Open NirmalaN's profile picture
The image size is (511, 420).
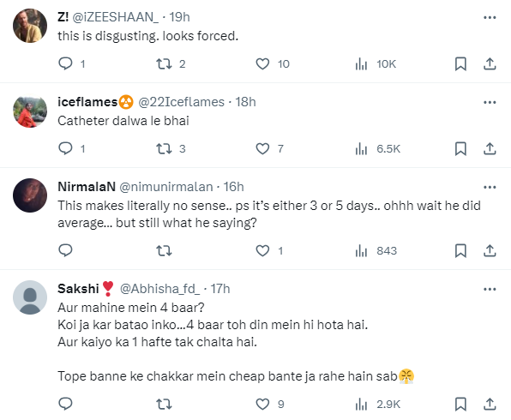tap(30, 195)
